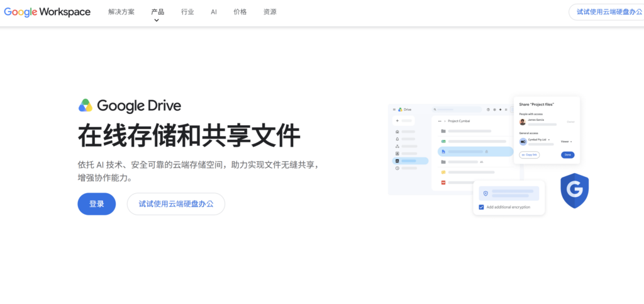644x304 pixels.
Task: Click the Google Drive wordmark text
Action: click(139, 106)
